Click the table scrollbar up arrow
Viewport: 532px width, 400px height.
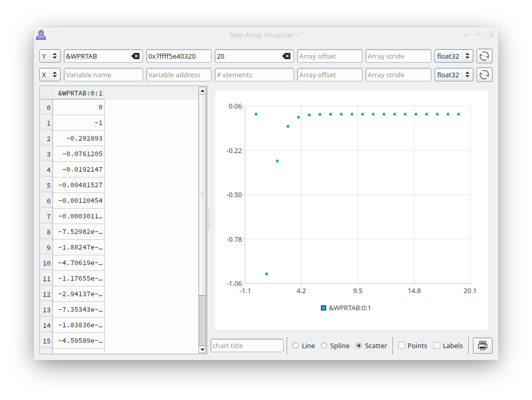(203, 91)
